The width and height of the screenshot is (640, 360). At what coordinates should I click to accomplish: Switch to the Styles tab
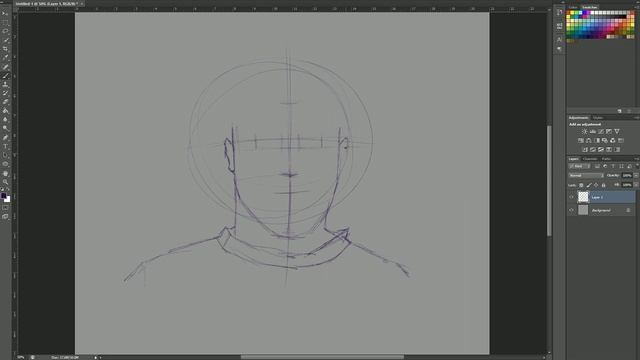click(x=598, y=118)
